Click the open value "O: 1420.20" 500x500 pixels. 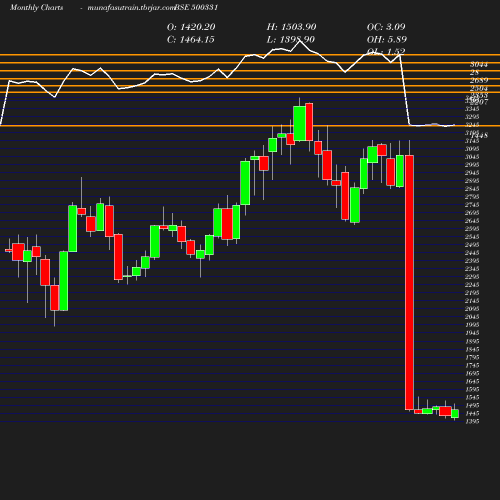191,27
